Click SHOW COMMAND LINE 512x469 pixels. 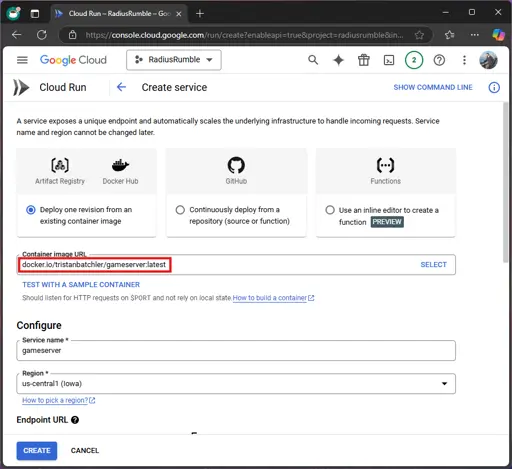click(433, 87)
